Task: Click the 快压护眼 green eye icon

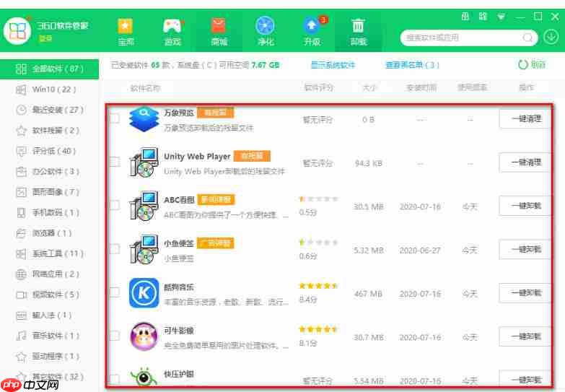Action: click(x=144, y=377)
